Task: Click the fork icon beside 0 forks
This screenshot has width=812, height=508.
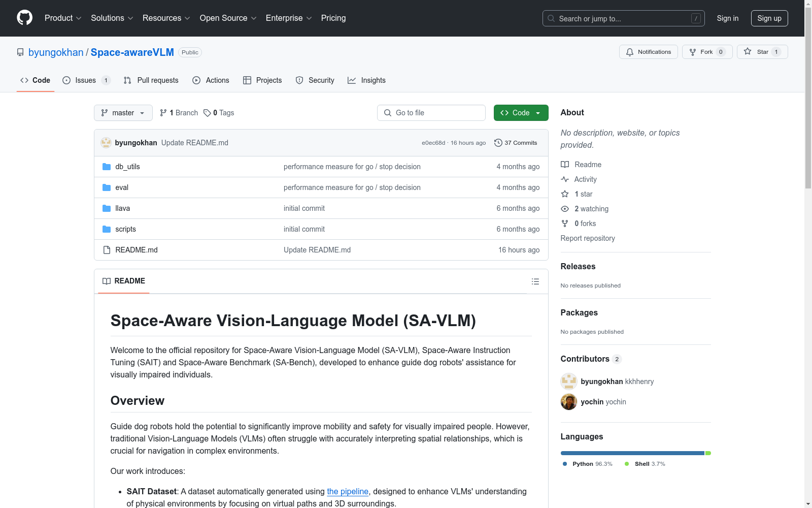Action: click(565, 224)
